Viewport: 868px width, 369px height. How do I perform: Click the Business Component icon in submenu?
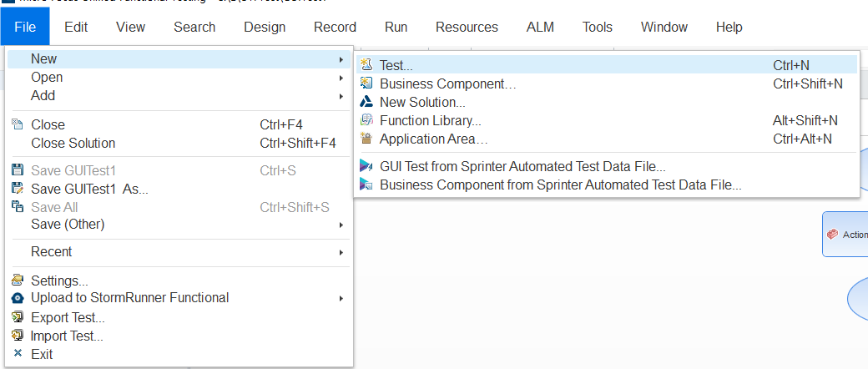point(366,83)
